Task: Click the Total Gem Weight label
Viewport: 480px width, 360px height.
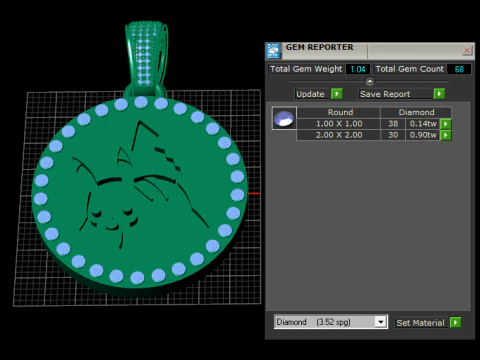Action: (x=306, y=69)
